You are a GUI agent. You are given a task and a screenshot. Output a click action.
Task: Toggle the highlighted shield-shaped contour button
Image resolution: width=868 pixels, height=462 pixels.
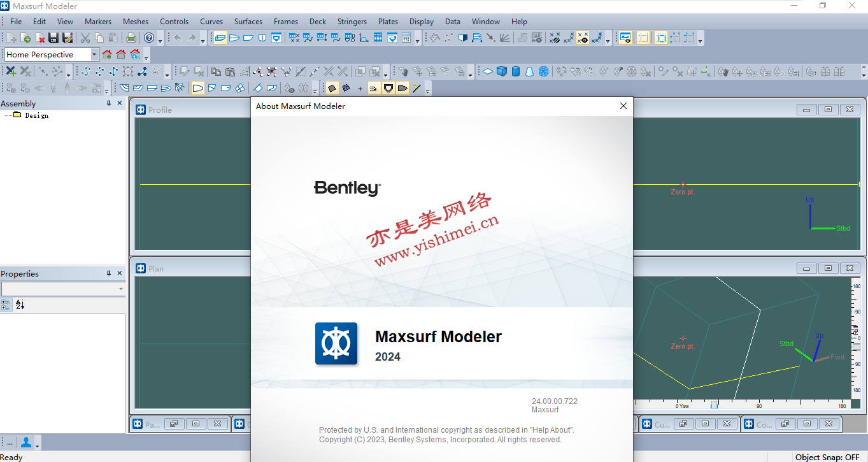[387, 88]
